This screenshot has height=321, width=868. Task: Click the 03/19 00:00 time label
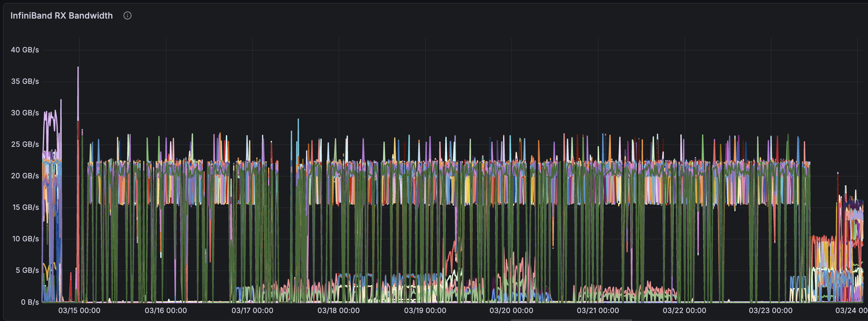425,310
